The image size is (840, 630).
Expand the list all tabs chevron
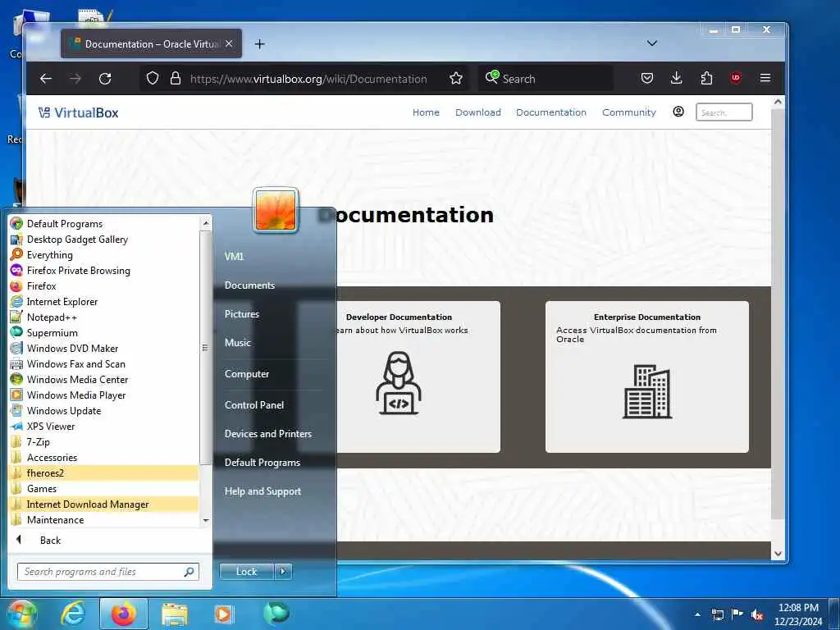click(x=652, y=43)
